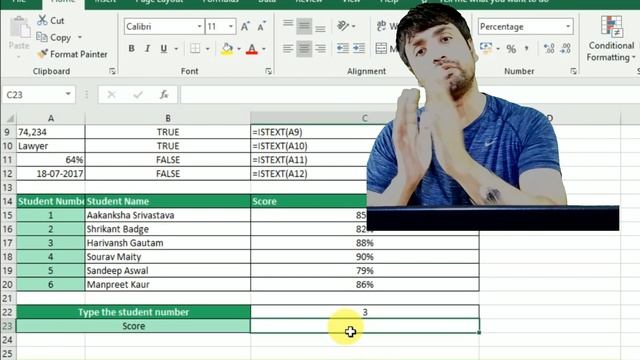Click Insert Function fx icon
Viewport: 640px width, 360px height.
click(164, 95)
